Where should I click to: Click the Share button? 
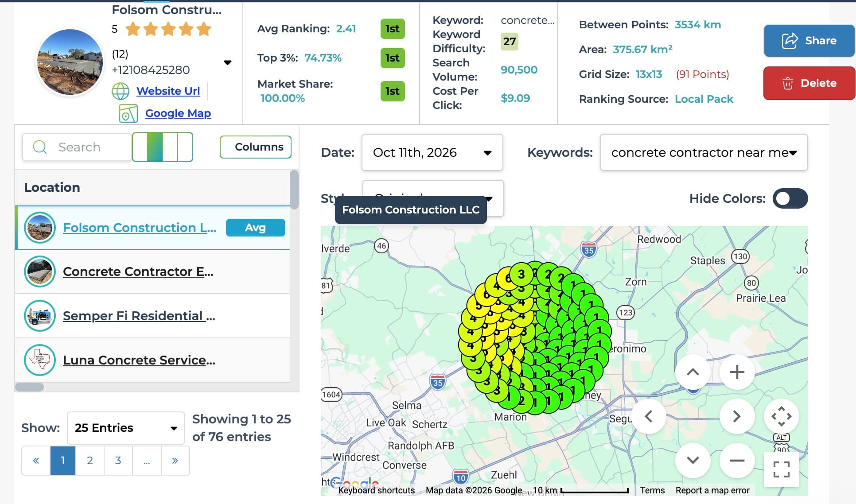tap(809, 41)
